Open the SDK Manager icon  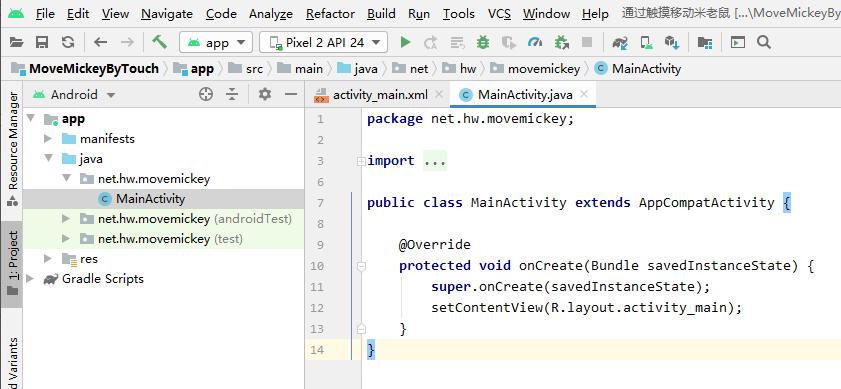tap(672, 42)
